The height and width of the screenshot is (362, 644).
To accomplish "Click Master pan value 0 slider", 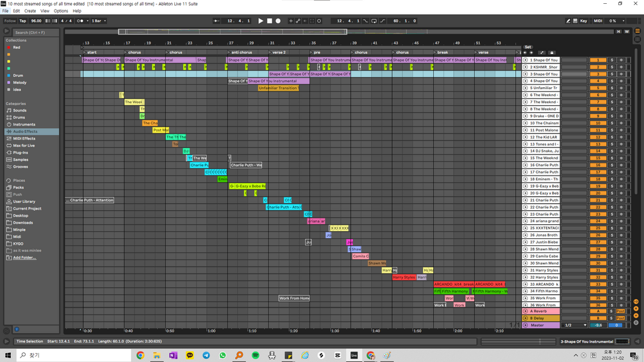I will (x=616, y=325).
